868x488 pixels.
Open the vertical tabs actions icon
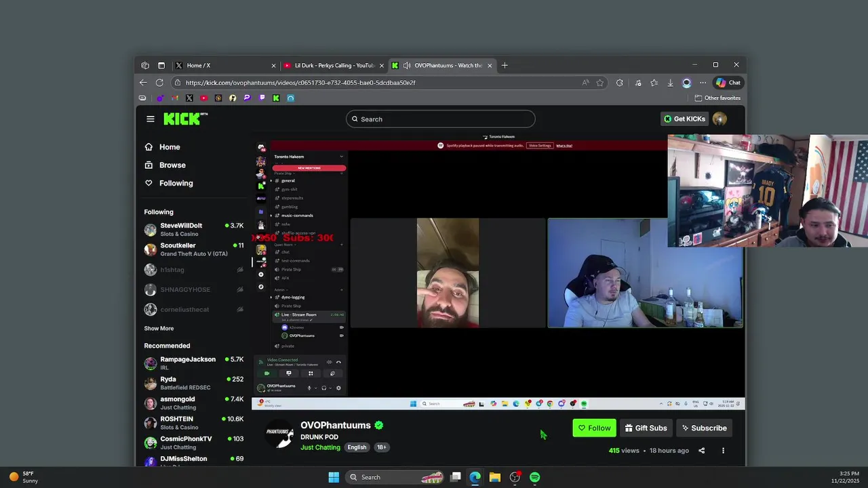click(161, 65)
